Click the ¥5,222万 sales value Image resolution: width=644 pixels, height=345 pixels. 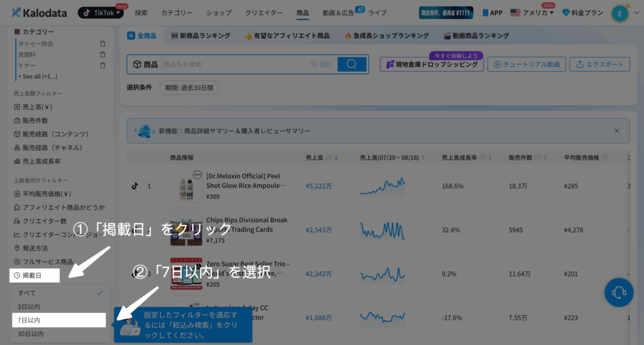pos(319,186)
